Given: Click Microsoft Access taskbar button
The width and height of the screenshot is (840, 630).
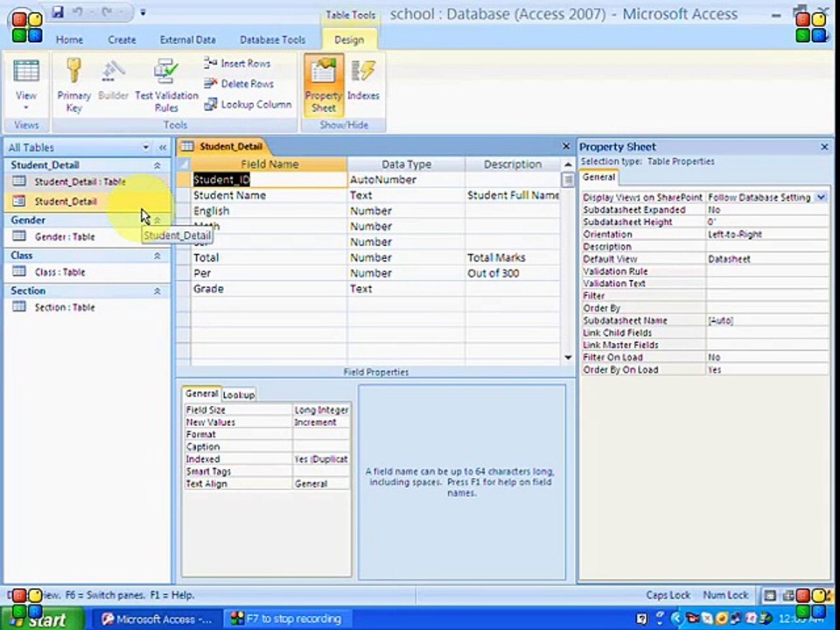Looking at the screenshot, I should (158, 619).
